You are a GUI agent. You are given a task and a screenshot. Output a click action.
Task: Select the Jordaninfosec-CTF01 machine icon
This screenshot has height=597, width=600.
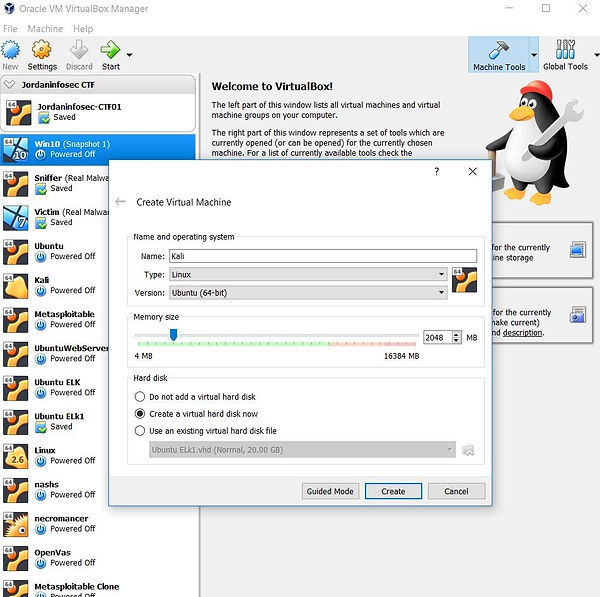[x=18, y=113]
